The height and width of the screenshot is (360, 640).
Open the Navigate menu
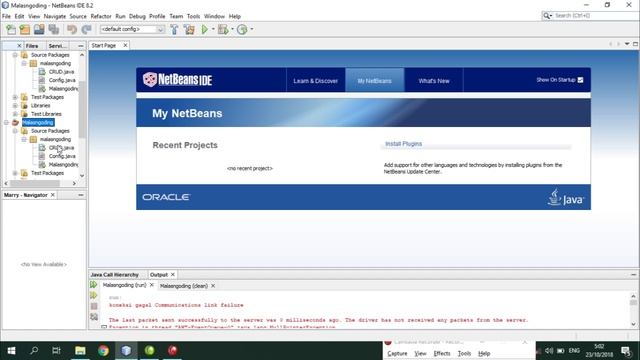(55, 16)
